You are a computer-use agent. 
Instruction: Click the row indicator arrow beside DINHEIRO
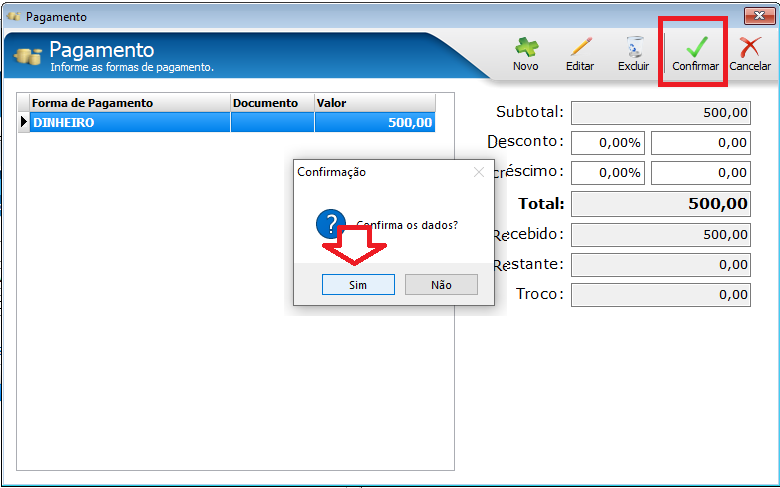click(x=23, y=122)
